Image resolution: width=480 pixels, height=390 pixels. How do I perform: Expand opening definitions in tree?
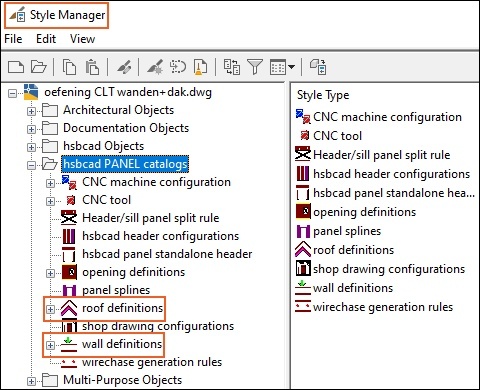pyautogui.click(x=50, y=273)
